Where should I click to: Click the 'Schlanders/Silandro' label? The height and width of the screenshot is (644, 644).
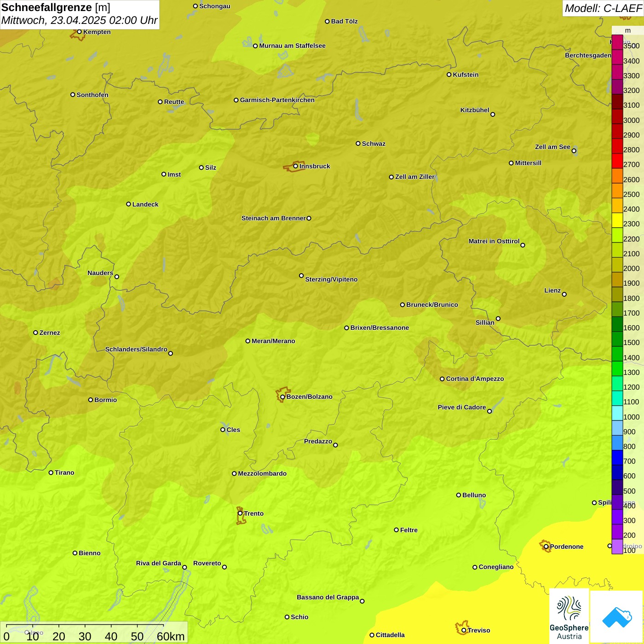[x=136, y=349]
